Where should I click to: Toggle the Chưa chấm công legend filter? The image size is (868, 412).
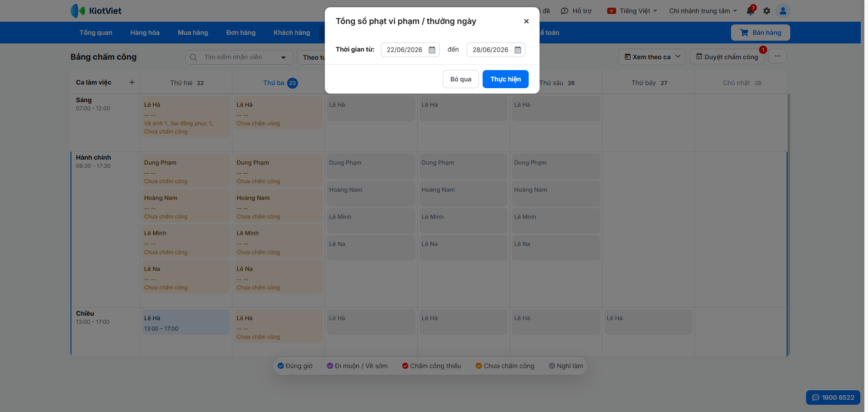coord(505,366)
